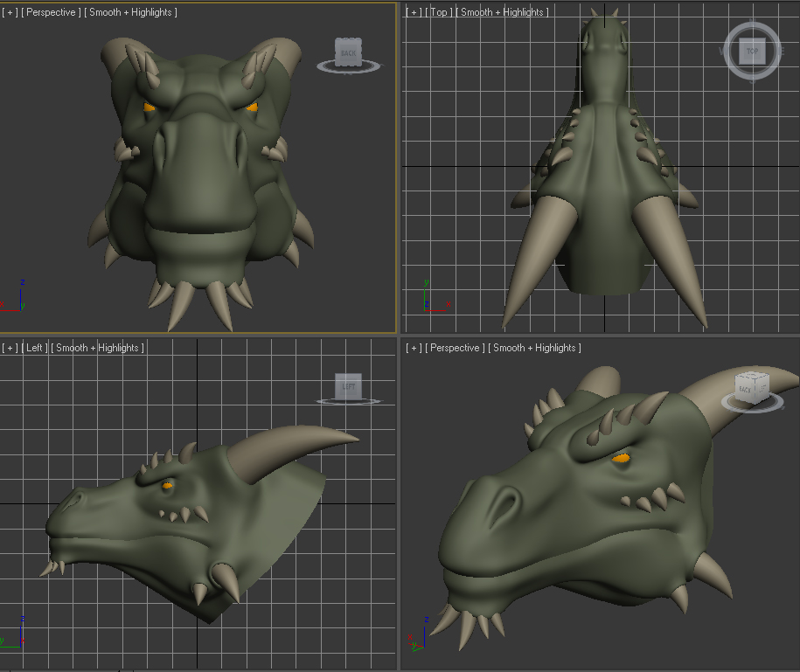
Task: Click the [Top] viewport label
Action: [x=438, y=12]
